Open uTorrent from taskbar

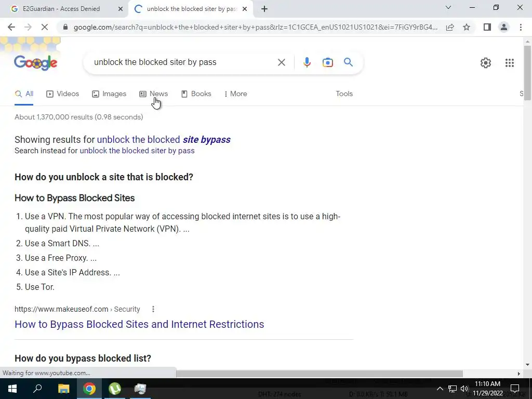(115, 389)
